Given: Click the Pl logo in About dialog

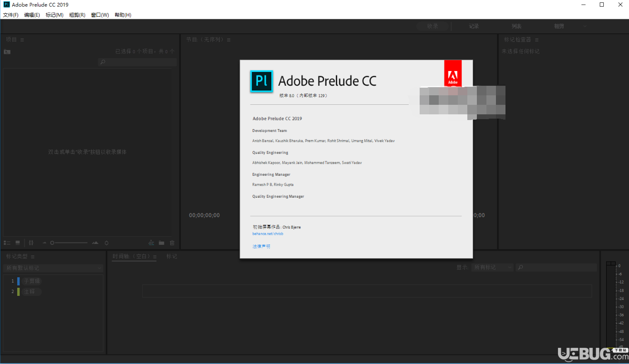Looking at the screenshot, I should tap(262, 81).
